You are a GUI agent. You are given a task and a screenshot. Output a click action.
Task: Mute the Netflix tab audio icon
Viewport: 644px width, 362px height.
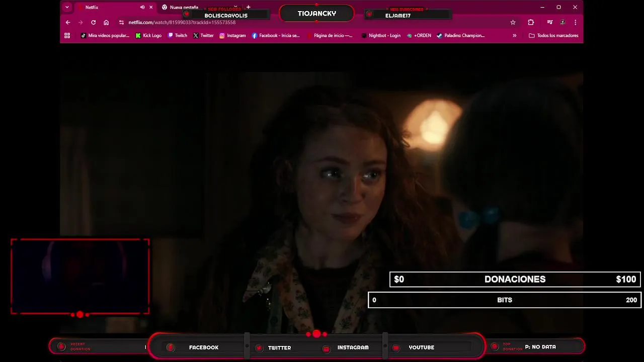142,7
